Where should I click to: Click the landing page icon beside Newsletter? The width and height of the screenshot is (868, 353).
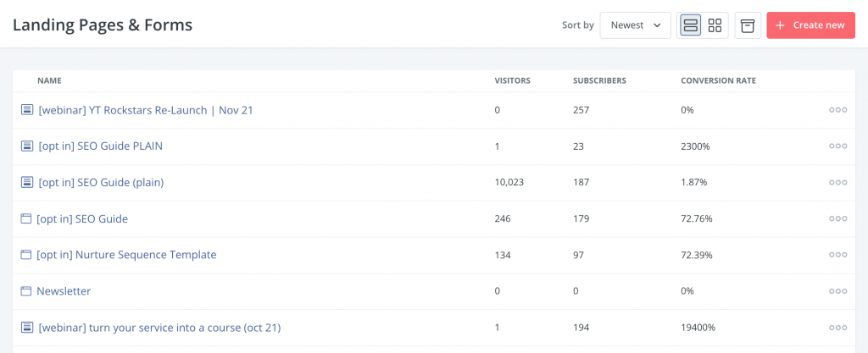pyautogui.click(x=25, y=291)
